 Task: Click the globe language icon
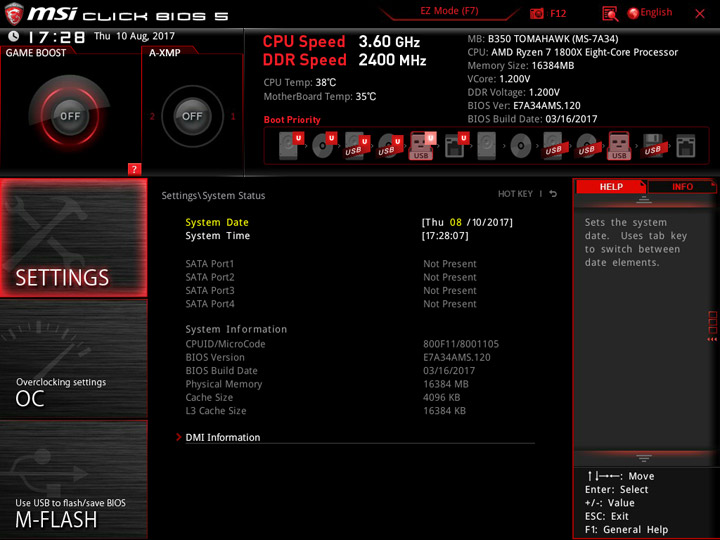pos(633,13)
